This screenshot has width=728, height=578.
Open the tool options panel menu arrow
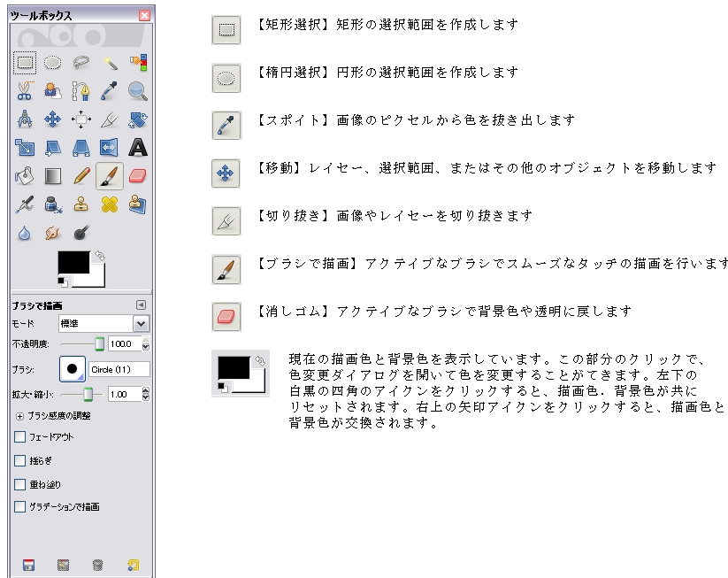(x=140, y=305)
